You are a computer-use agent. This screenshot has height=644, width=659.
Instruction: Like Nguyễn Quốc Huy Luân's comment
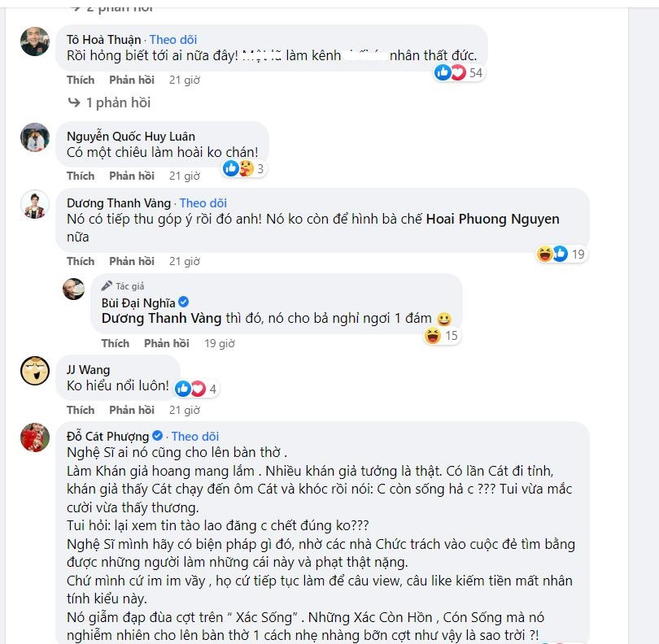(81, 176)
